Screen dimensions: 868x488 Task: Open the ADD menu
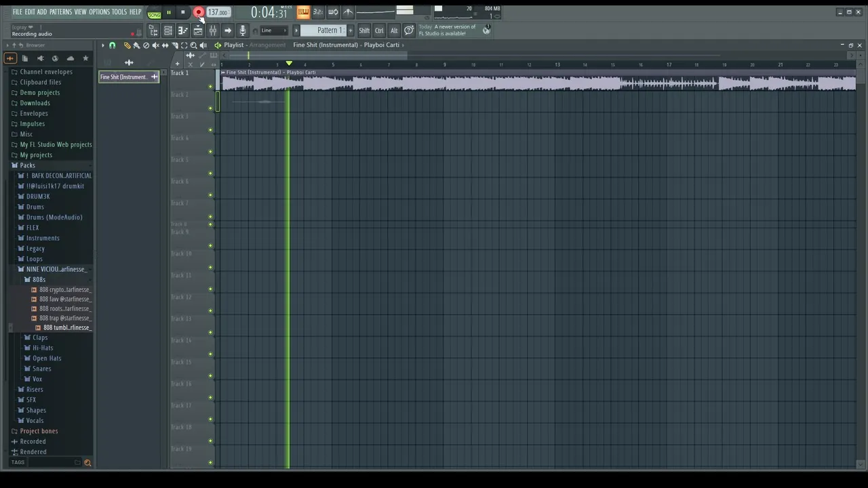tap(42, 12)
